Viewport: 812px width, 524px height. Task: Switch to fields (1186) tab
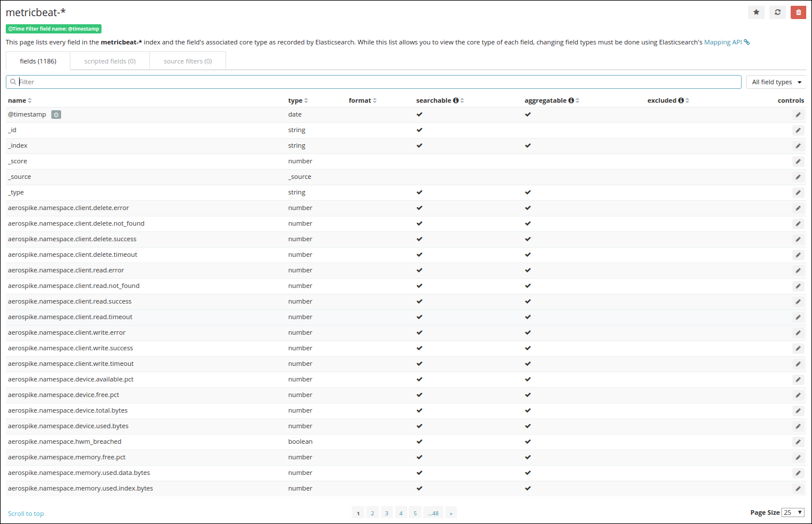tap(38, 61)
